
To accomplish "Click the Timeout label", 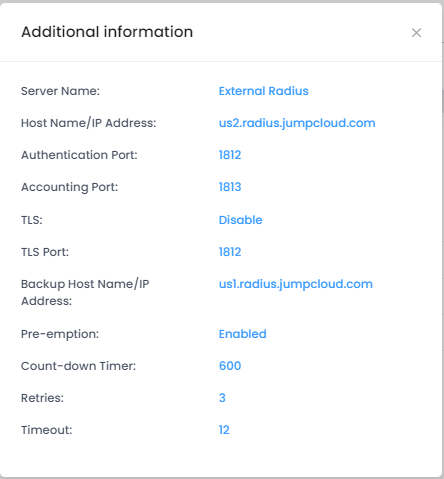I will [x=47, y=430].
